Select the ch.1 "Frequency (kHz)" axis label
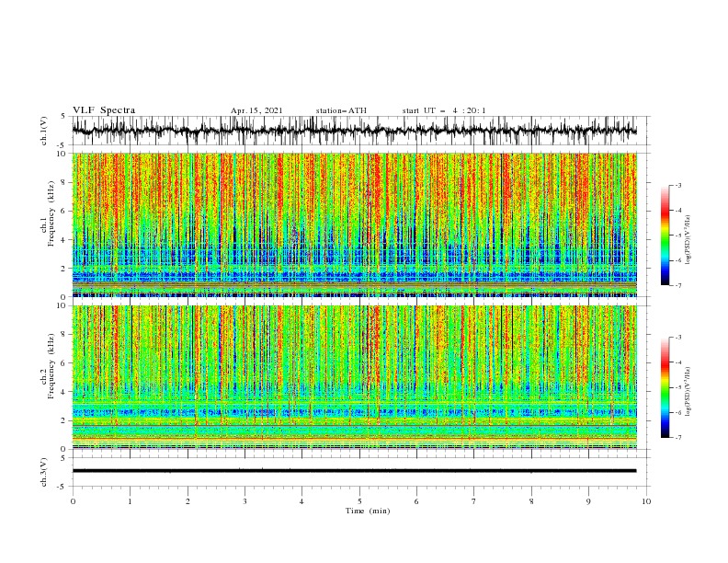This screenshot has width=728, height=563. [x=51, y=213]
